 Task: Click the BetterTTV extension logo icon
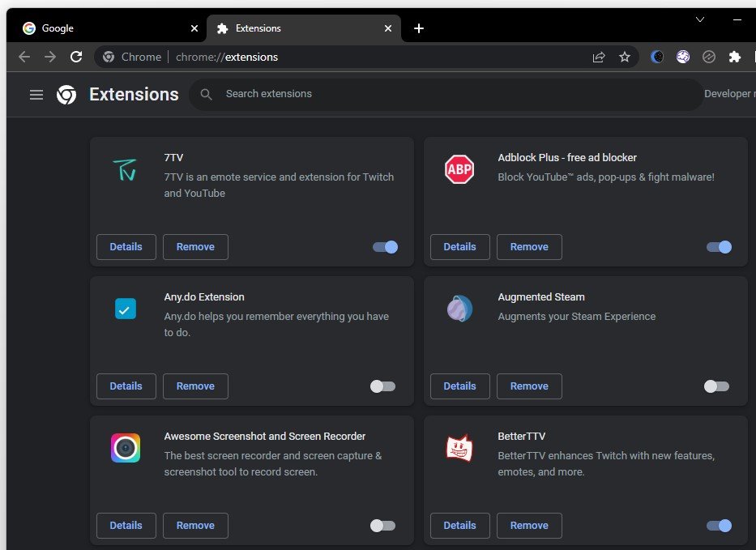point(459,448)
